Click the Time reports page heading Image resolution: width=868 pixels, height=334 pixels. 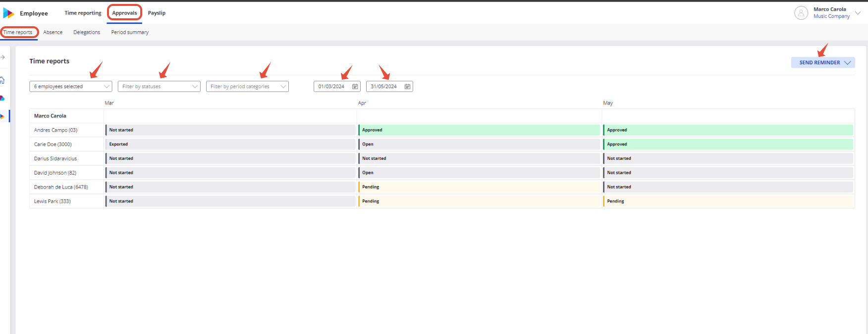pos(49,61)
